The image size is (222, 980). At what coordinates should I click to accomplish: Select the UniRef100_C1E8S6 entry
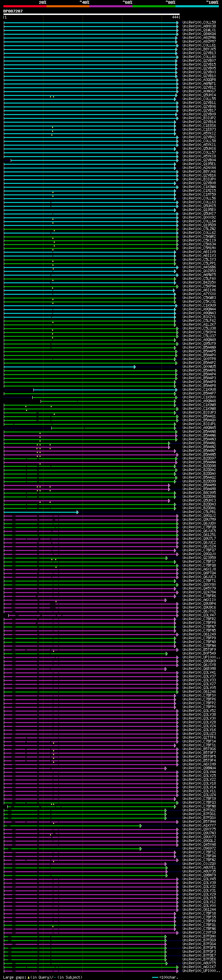point(199,125)
